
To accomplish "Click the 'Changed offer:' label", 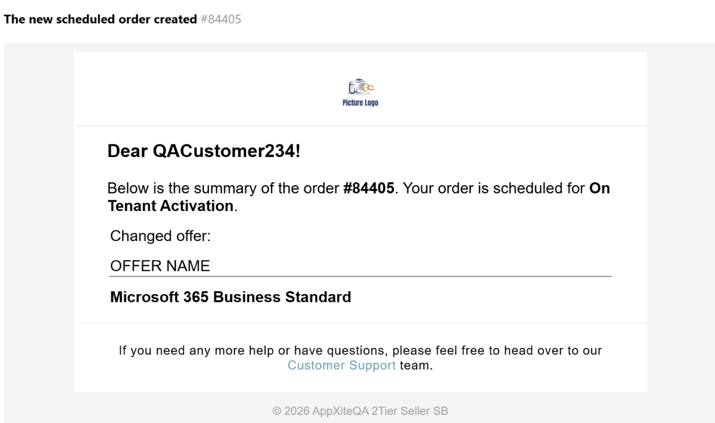I will pyautogui.click(x=161, y=236).
